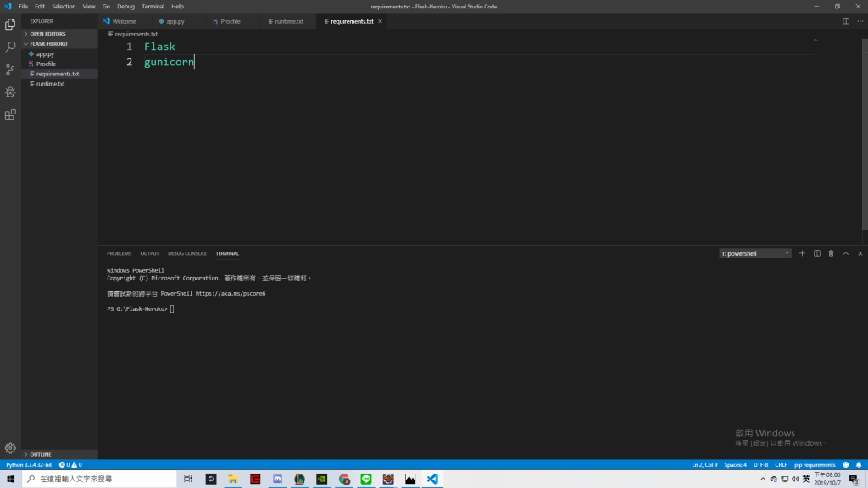
Task: Open the Help menu
Action: pos(177,7)
